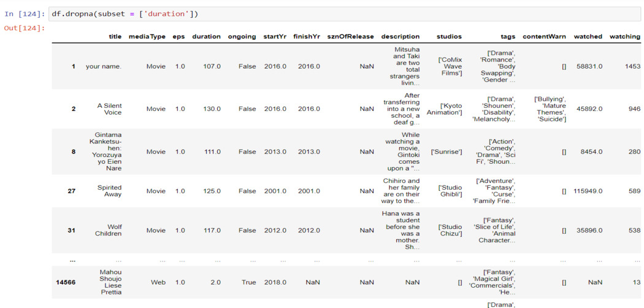The image size is (644, 308).
Task: Click the 'Studio Ghibli' studios cell
Action: click(450, 191)
